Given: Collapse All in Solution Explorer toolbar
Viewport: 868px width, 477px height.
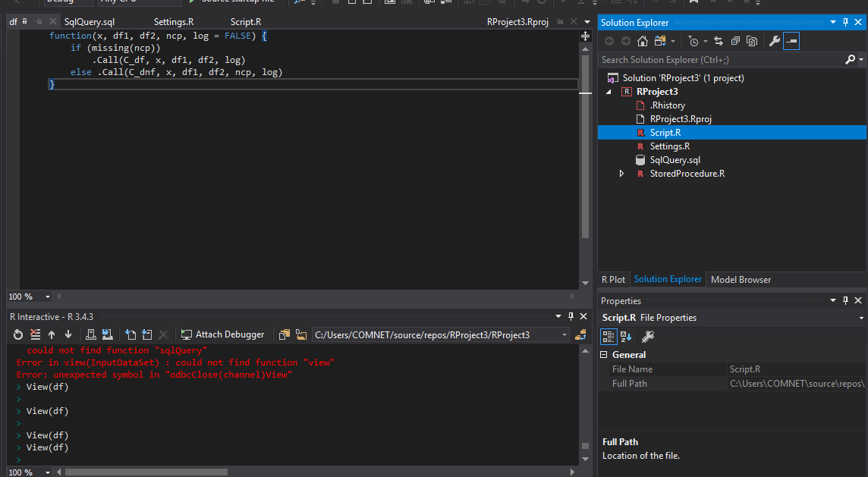Looking at the screenshot, I should click(x=735, y=41).
